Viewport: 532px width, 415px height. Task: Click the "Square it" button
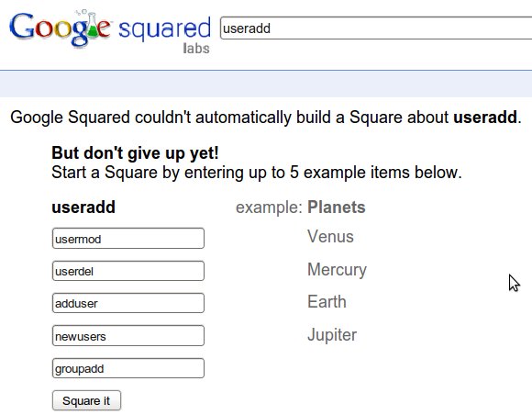(86, 400)
